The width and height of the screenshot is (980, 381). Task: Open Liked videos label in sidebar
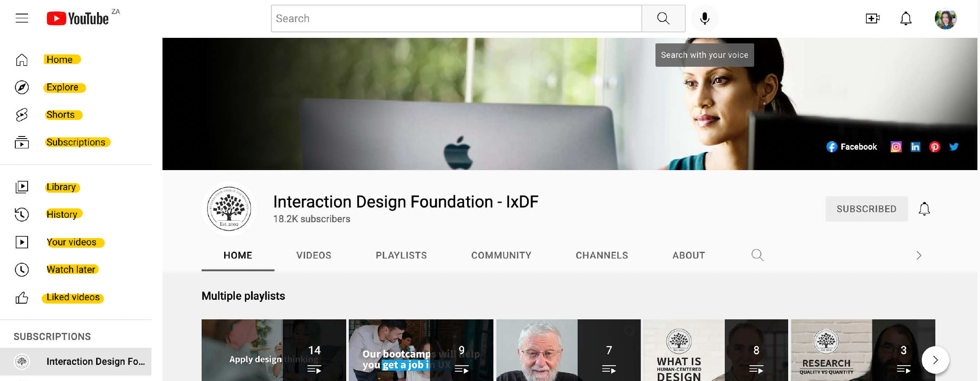tap(73, 297)
